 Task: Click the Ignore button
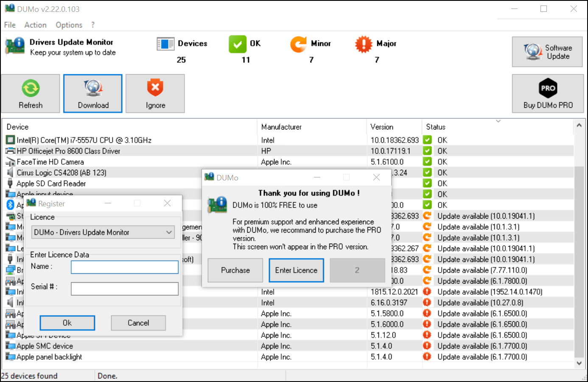click(155, 93)
